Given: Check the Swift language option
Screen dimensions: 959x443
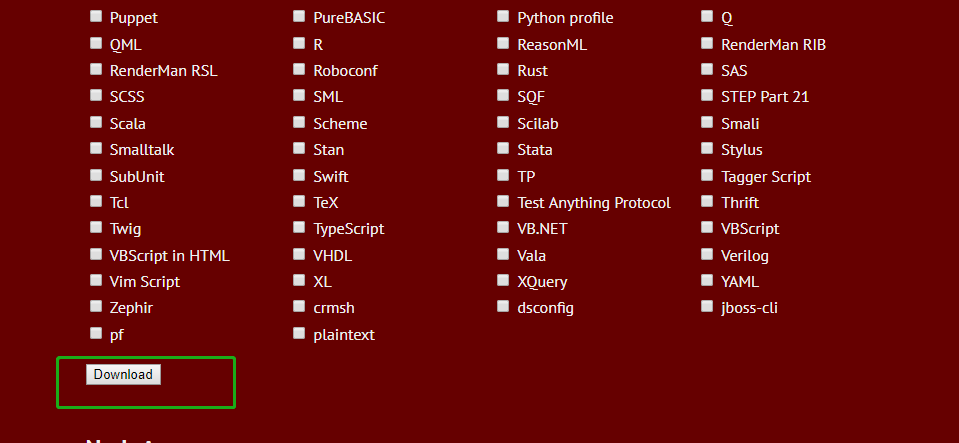Looking at the screenshot, I should tap(299, 175).
